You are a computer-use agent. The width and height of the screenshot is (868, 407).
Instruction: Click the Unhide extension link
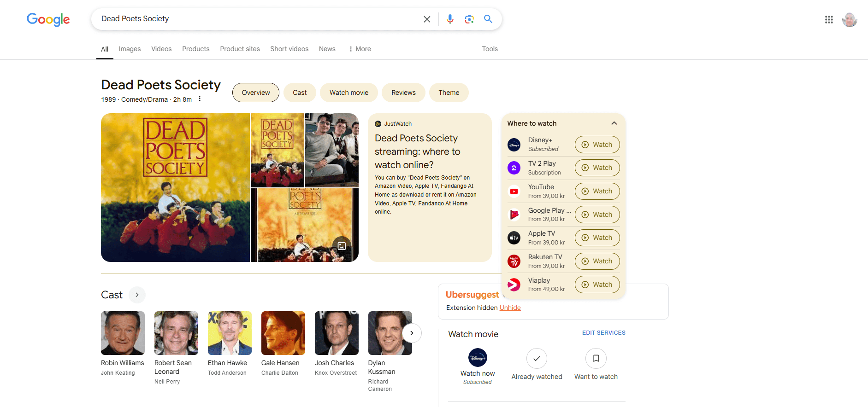[x=510, y=308]
